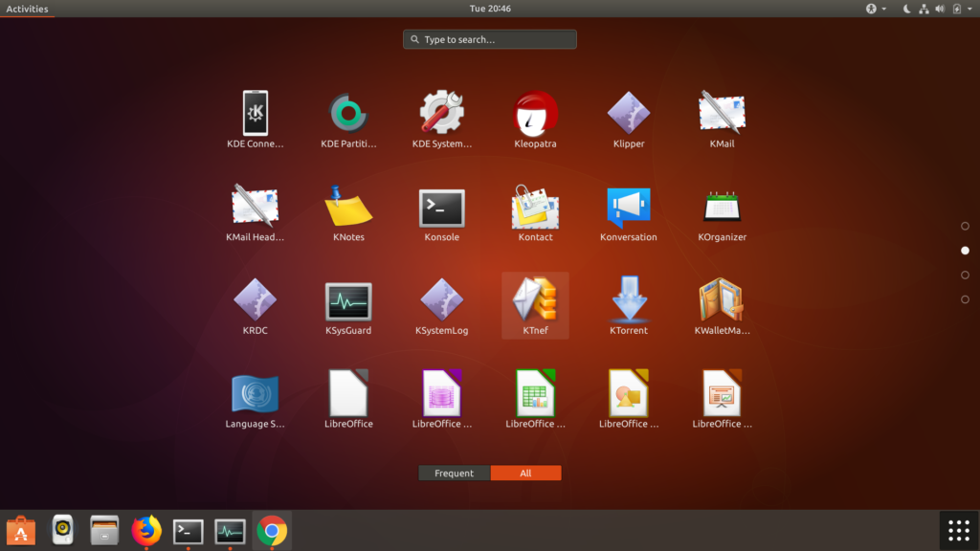Launch the highlighted KTnef app

pos(535,305)
